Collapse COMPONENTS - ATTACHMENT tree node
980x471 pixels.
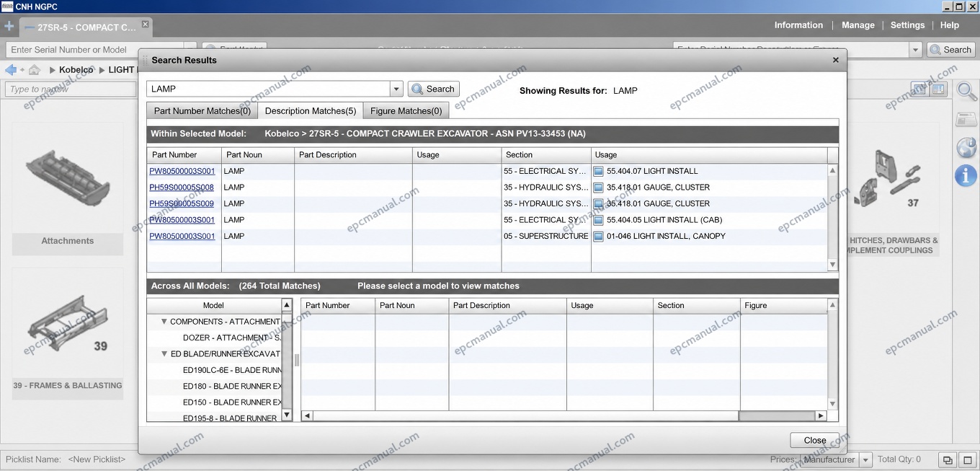pos(164,322)
